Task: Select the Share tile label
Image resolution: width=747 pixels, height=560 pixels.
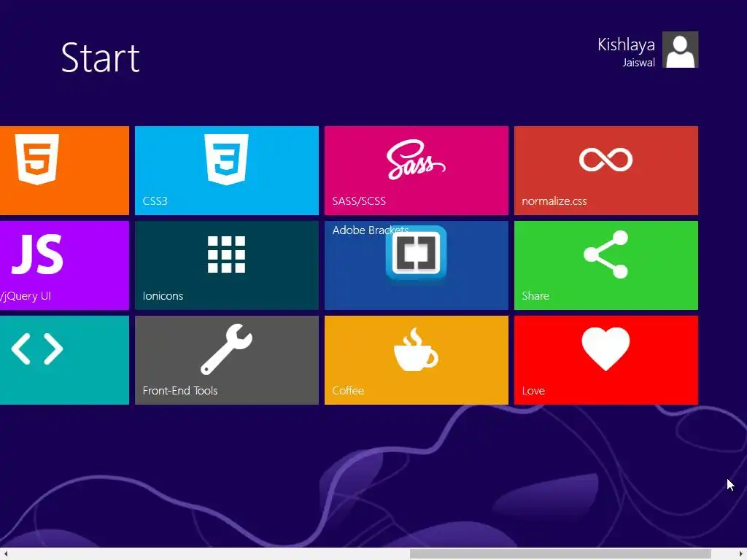Action: point(535,296)
